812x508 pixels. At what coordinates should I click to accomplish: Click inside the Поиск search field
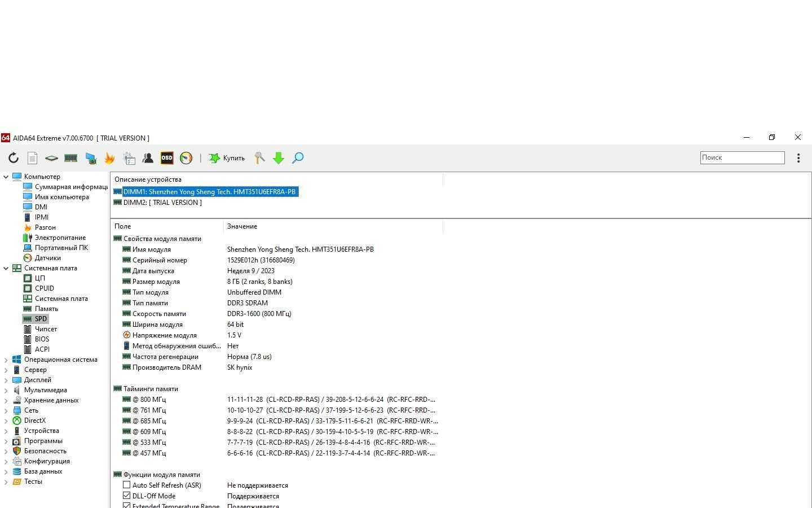click(742, 157)
